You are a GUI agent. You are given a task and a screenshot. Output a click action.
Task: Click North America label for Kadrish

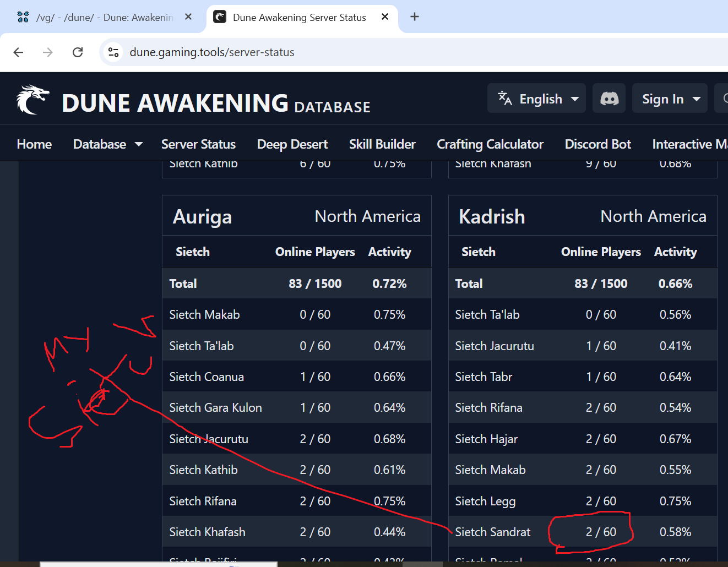653,216
